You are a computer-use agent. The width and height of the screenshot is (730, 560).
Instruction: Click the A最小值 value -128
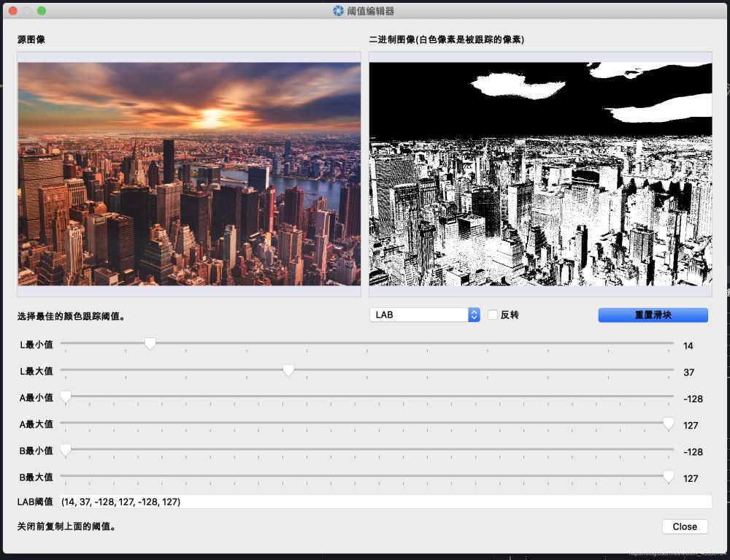tap(693, 399)
